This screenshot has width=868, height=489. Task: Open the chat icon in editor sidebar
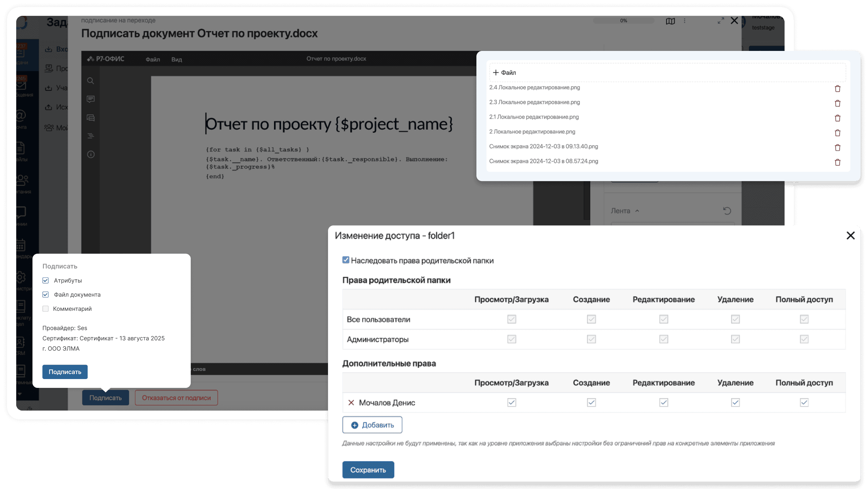(x=90, y=118)
